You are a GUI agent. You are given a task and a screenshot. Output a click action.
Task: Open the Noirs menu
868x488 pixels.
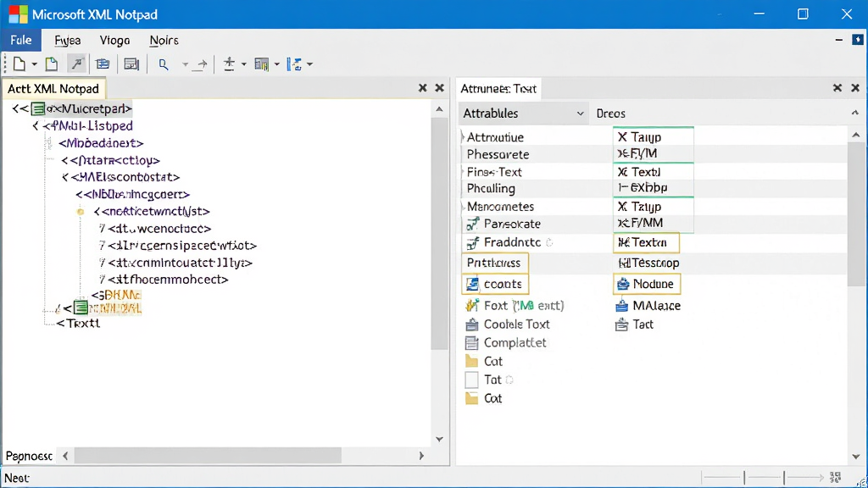[x=164, y=41]
